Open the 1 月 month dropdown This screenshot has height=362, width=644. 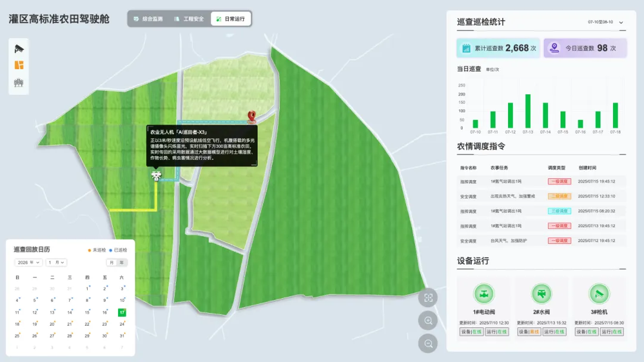point(56,262)
